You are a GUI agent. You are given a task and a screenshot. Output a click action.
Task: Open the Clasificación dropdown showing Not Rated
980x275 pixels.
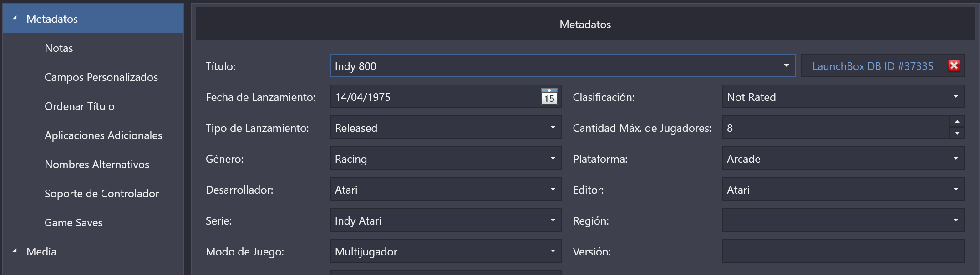[x=843, y=97]
